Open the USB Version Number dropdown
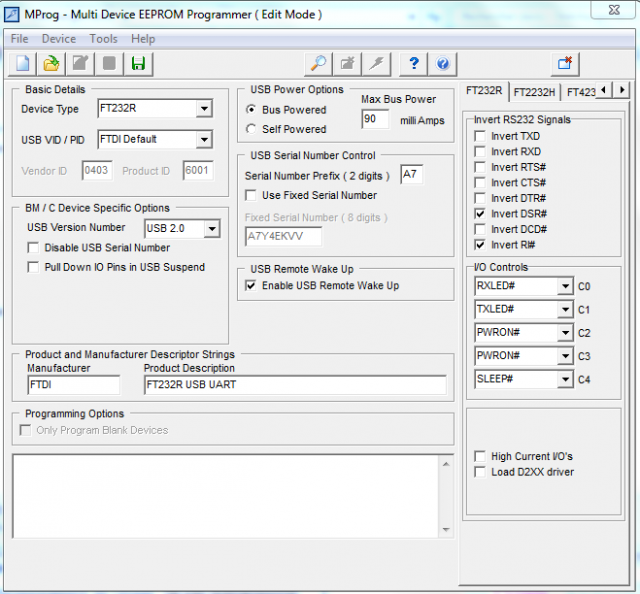This screenshot has height=594, width=640. pos(212,229)
